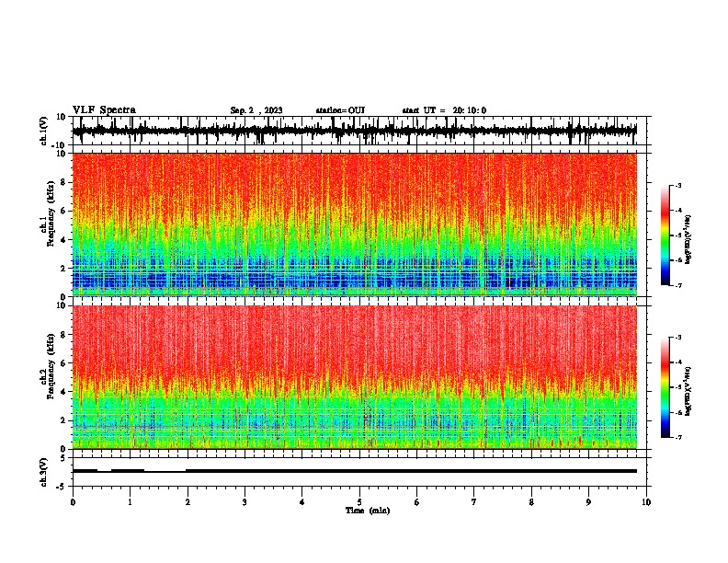Click the 'ch.1(V)' waveform axis label

tap(43, 131)
